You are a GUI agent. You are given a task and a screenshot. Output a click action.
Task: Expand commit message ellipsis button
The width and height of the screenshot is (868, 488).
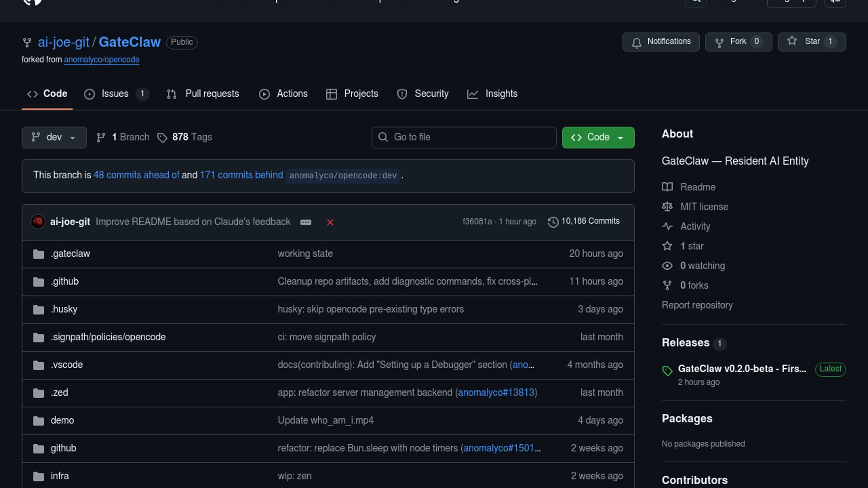(x=306, y=222)
